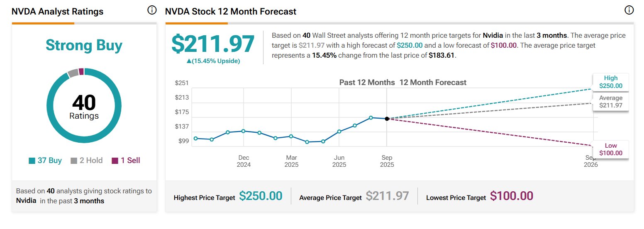
Task: Click the gray Hold legend square
Action: (74, 161)
